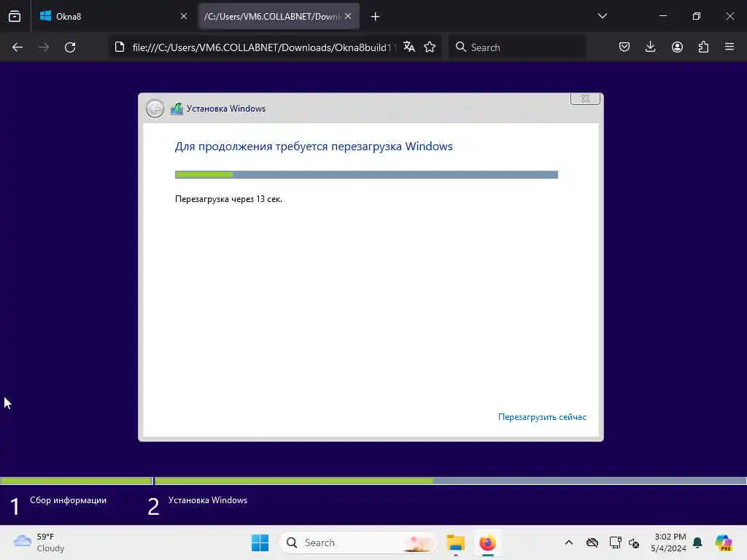Save to Pocket icon
The image size is (747, 560).
coord(624,47)
